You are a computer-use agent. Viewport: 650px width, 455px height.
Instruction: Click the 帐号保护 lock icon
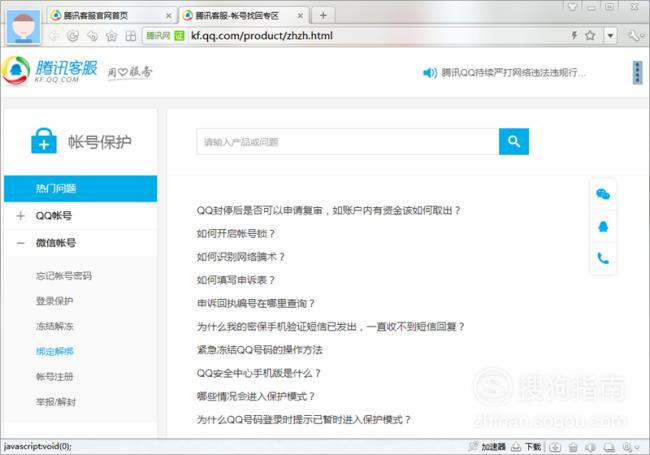coord(44,141)
